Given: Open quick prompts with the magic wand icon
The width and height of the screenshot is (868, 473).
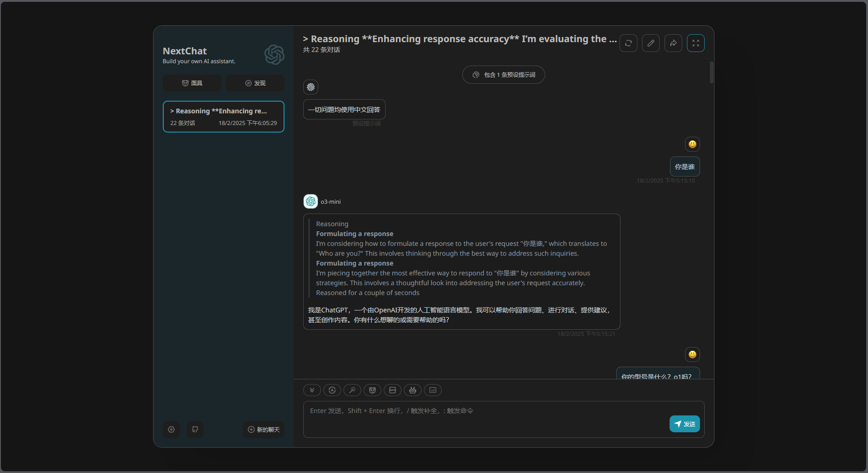Looking at the screenshot, I should point(352,390).
